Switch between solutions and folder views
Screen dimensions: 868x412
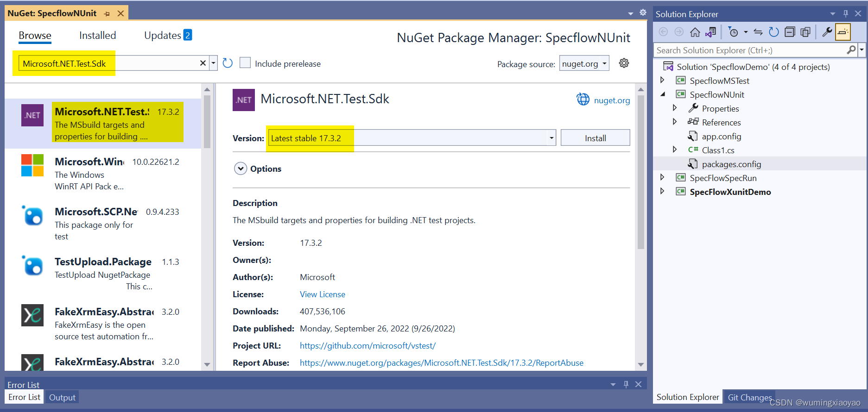click(x=710, y=32)
